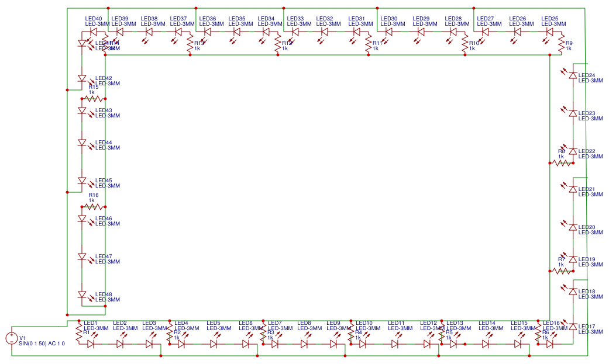The image size is (609, 364).
Task: Click the 'LED25' label text
Action: [549, 19]
